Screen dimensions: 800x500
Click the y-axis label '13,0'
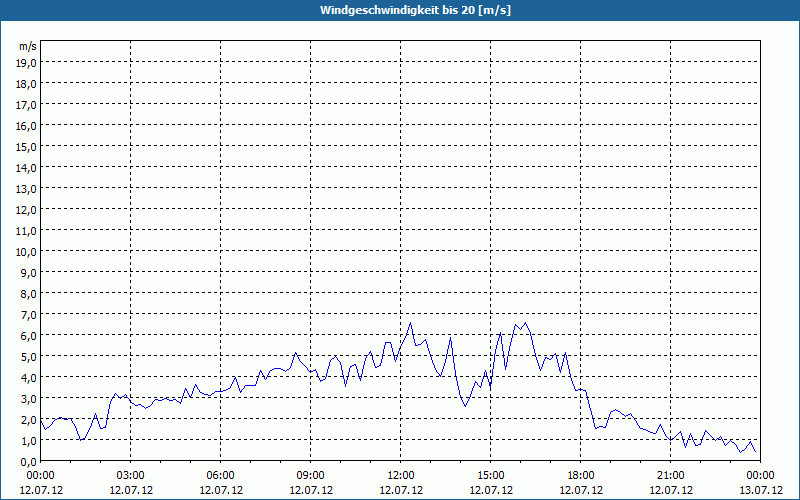click(27, 189)
